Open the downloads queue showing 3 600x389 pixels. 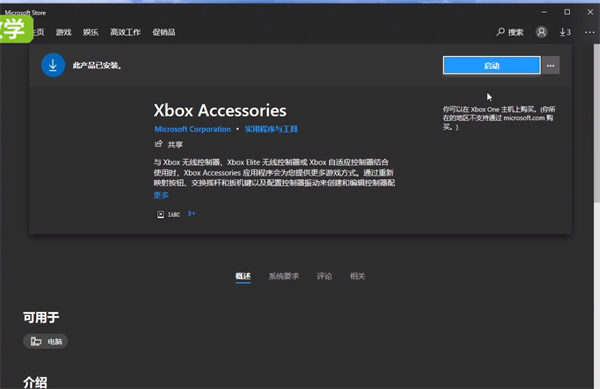tap(565, 32)
